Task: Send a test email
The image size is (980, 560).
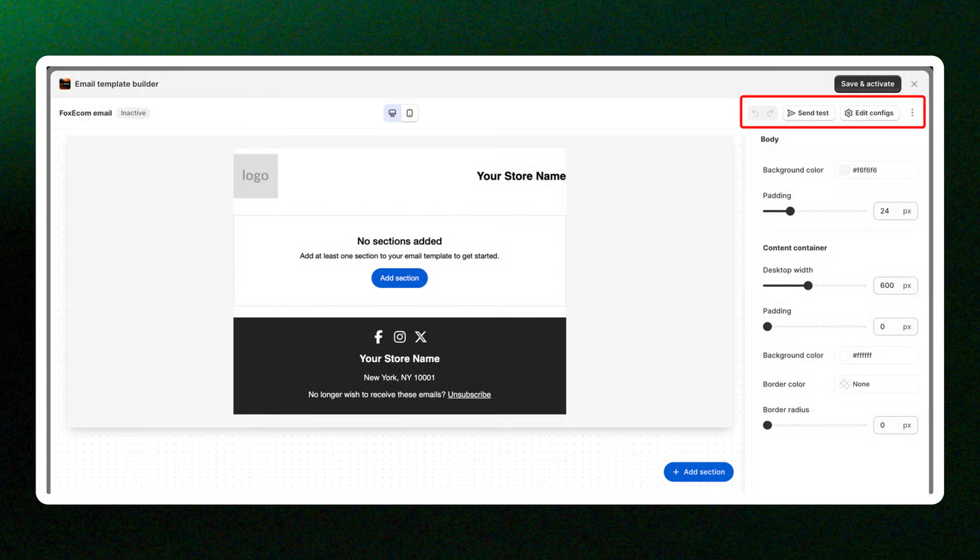Action: pos(808,113)
